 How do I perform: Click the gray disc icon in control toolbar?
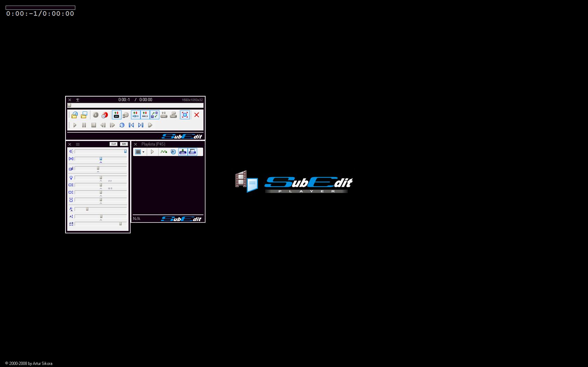coord(126,115)
